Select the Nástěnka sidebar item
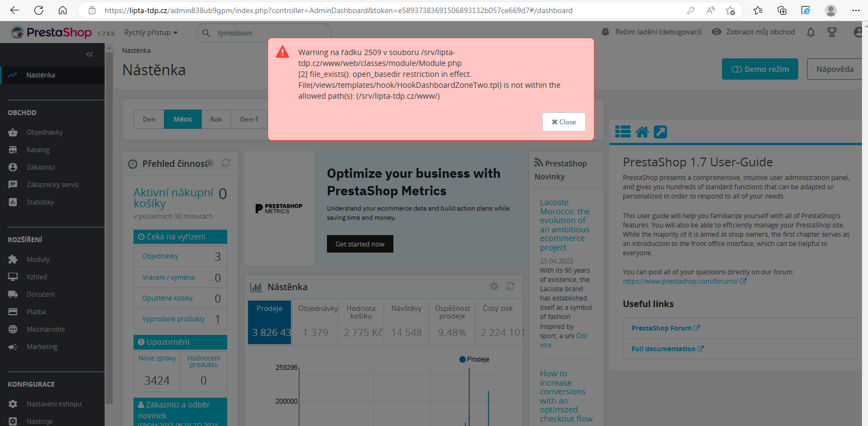 click(52, 75)
